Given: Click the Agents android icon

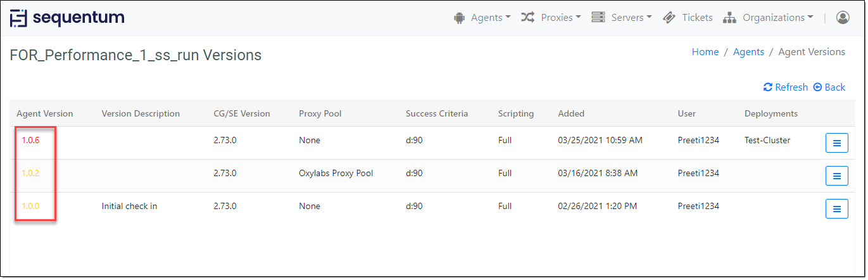Looking at the screenshot, I should point(459,18).
